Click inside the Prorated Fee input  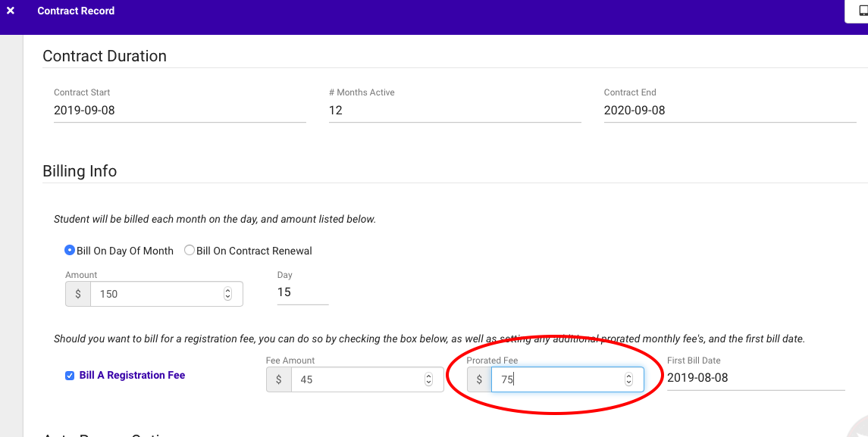pyautogui.click(x=557, y=379)
